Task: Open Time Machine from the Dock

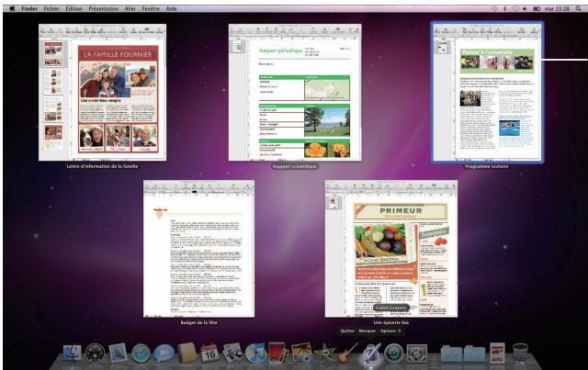Action: pyautogui.click(x=393, y=353)
